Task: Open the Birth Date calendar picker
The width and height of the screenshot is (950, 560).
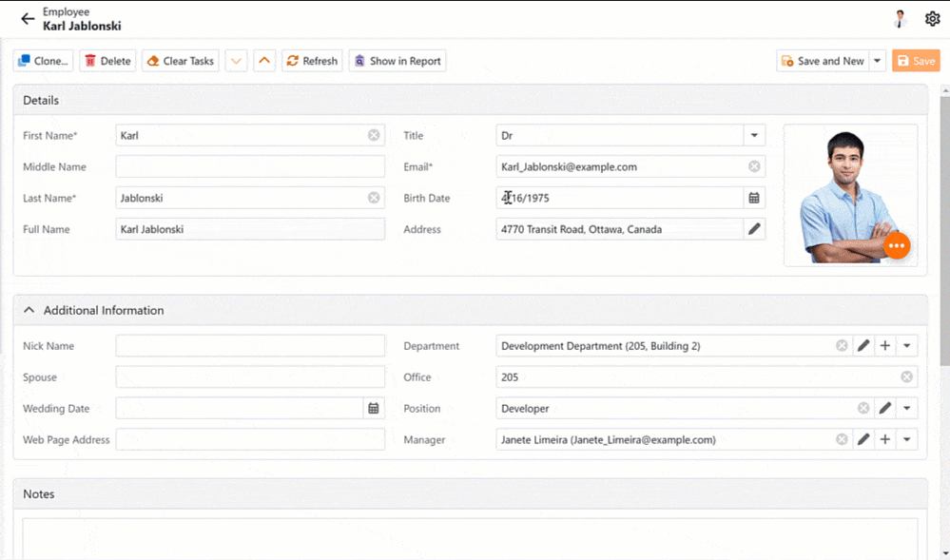Action: pyautogui.click(x=754, y=198)
